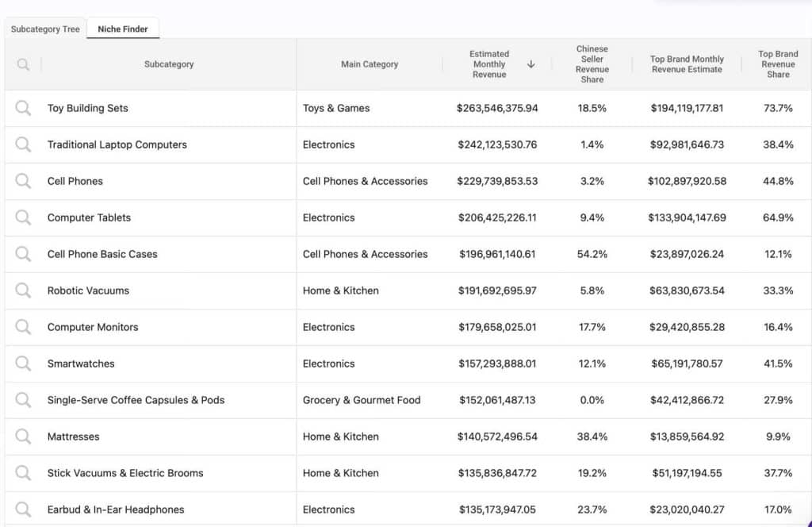Click the magnifier beside Computer Monitors

point(21,327)
